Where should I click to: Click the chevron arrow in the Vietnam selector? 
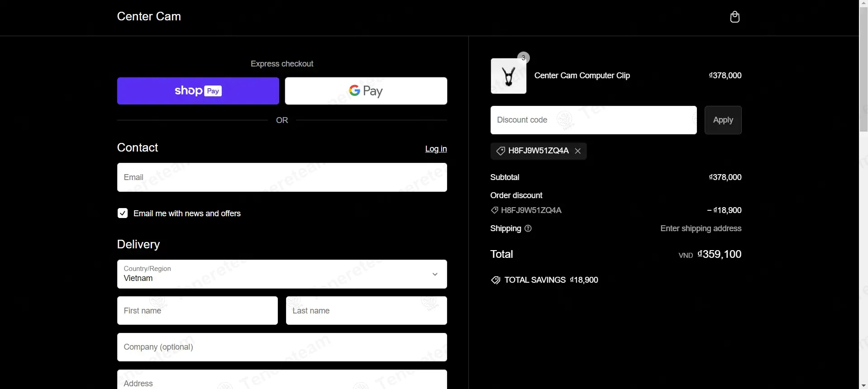pos(435,274)
